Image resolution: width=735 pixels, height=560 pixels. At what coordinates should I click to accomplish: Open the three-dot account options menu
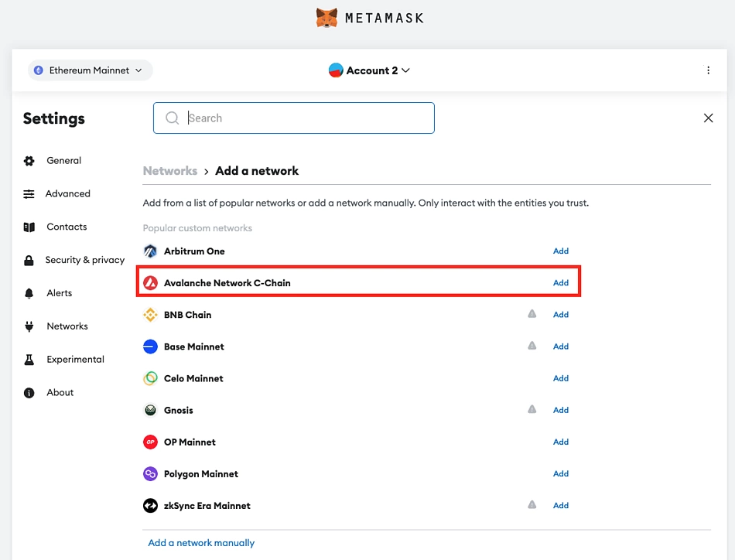(x=708, y=70)
